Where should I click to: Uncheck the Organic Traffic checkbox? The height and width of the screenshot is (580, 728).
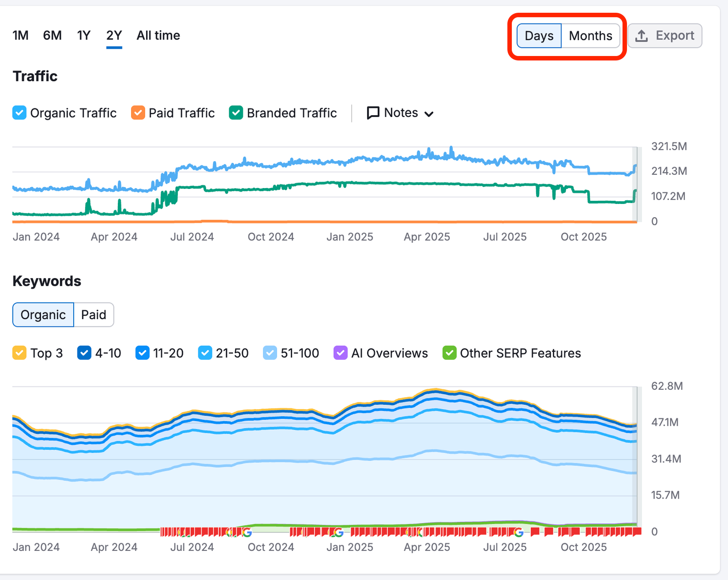click(x=19, y=113)
